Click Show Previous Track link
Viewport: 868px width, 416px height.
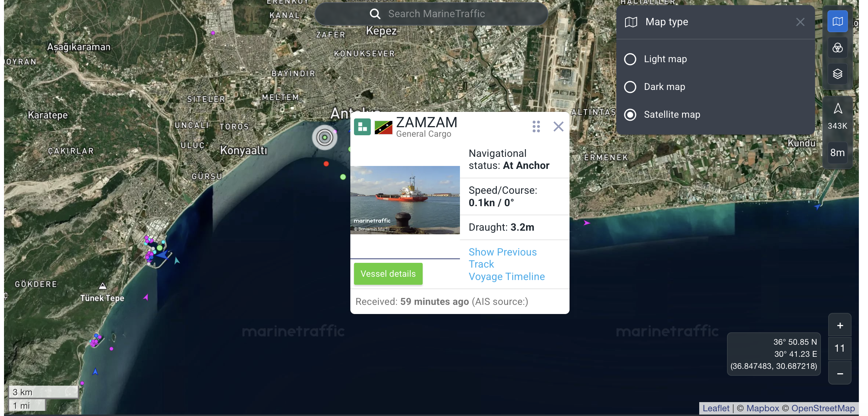tap(503, 258)
